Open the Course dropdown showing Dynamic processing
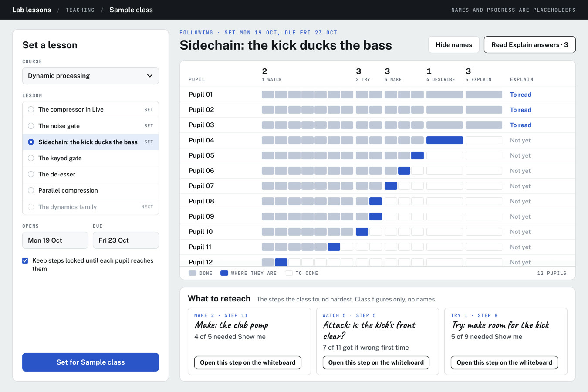Image resolution: width=588 pixels, height=392 pixels. [91, 76]
